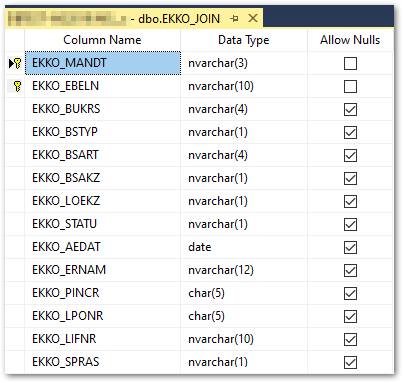The width and height of the screenshot is (403, 383).
Task: Select the EKKO_ERNAM column name cell
Action: (103, 270)
